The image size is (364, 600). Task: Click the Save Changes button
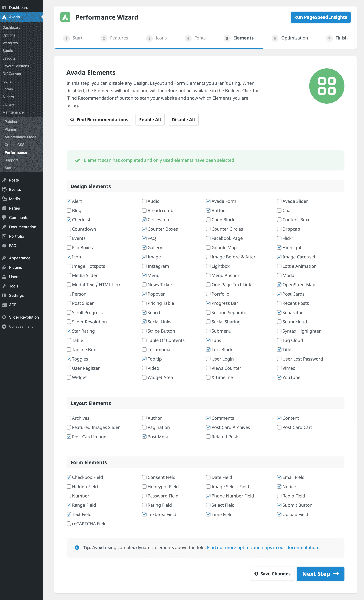tap(273, 574)
